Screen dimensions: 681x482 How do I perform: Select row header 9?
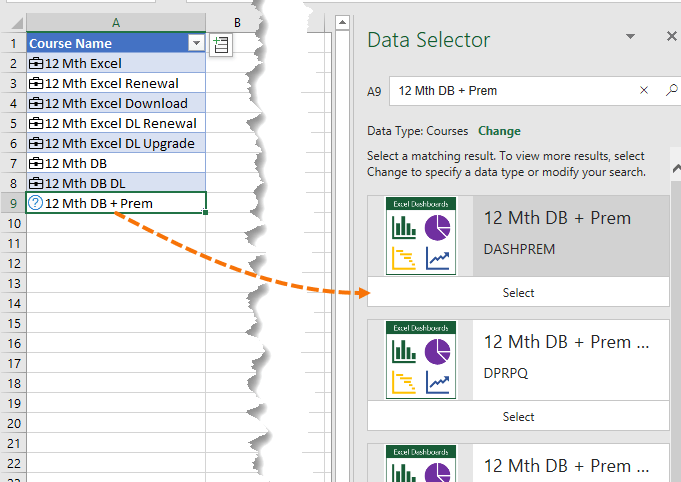tap(13, 203)
